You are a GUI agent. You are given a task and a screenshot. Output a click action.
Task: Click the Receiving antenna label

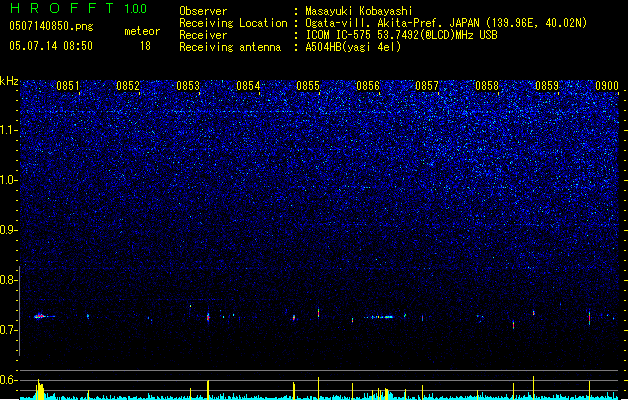[230, 47]
